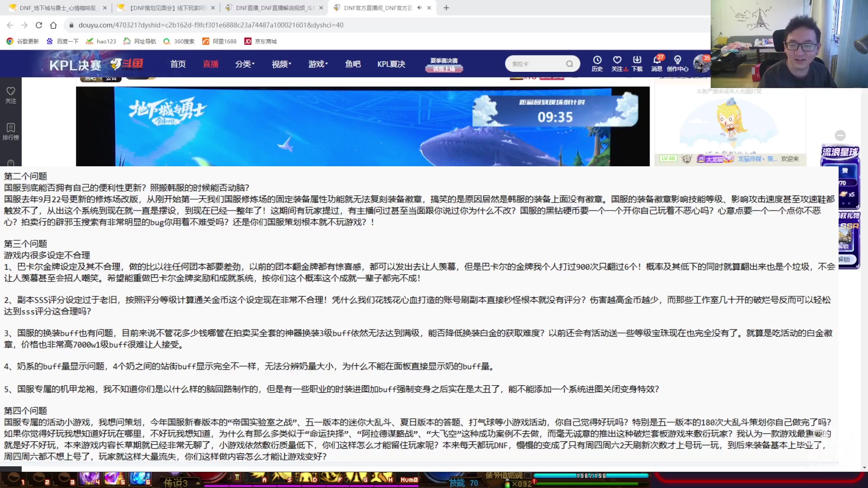868x488 pixels.
Task: Open the 谷歌更新 bookmark
Action: tap(23, 41)
